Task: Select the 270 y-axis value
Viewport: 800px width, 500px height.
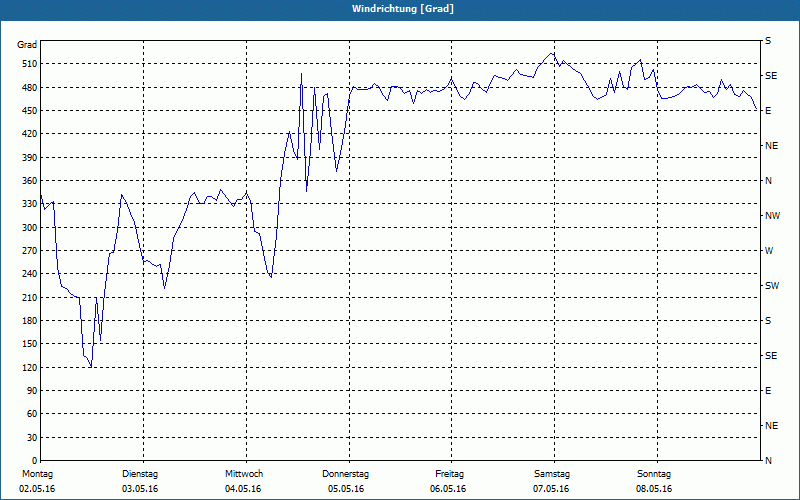Action: 30,251
